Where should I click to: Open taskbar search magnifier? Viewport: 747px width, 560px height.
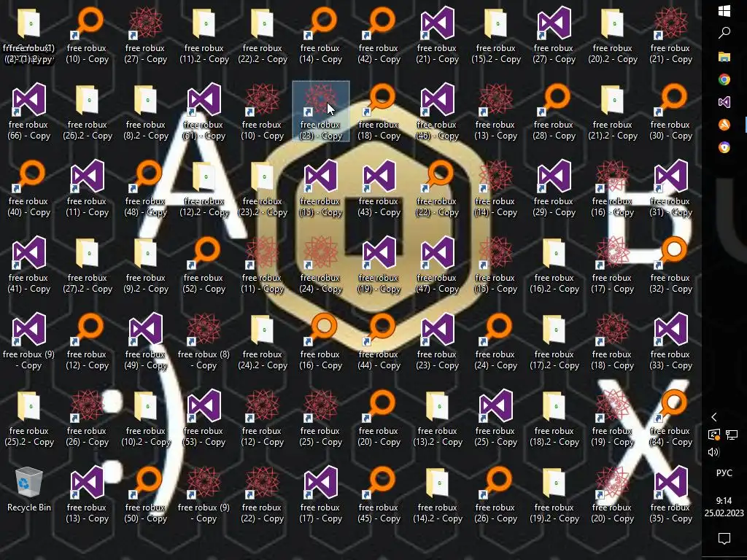(724, 33)
